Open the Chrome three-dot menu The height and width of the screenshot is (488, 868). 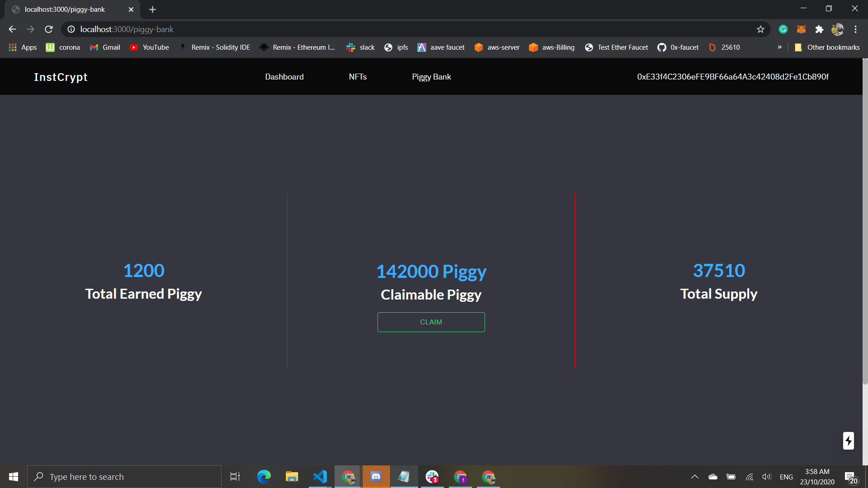point(855,29)
